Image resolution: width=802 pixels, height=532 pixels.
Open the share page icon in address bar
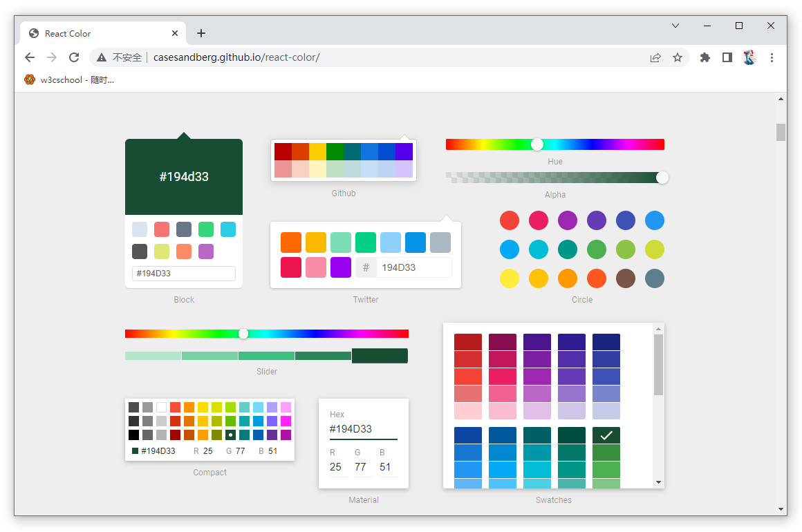click(655, 57)
